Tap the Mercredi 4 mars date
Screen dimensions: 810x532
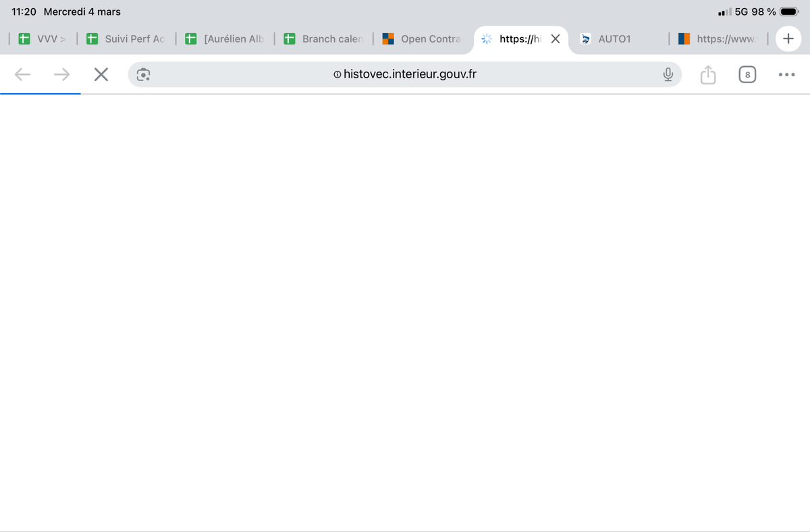[82, 11]
